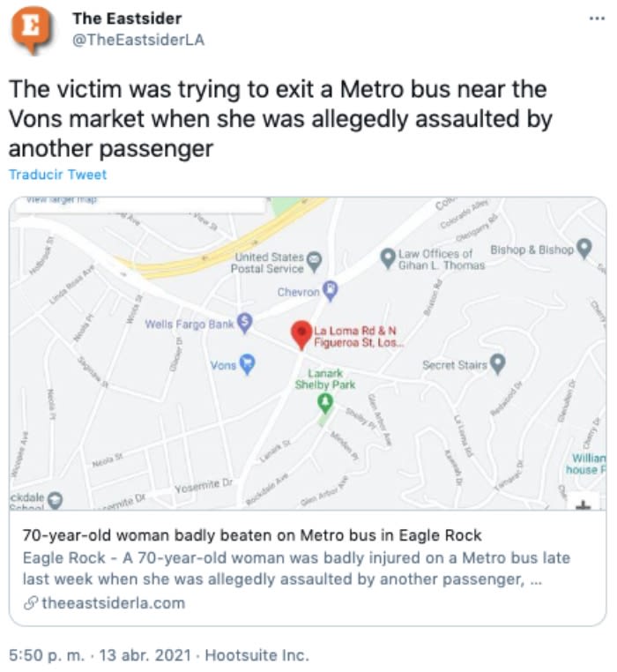Click the Law Offices of Gihan Thomas marker
The image size is (617, 672).
(x=387, y=258)
